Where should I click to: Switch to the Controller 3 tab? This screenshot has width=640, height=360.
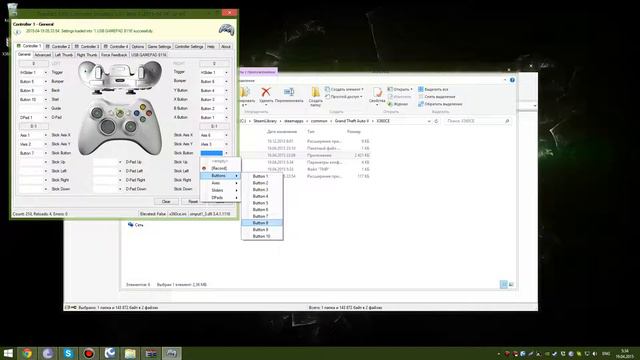point(87,47)
